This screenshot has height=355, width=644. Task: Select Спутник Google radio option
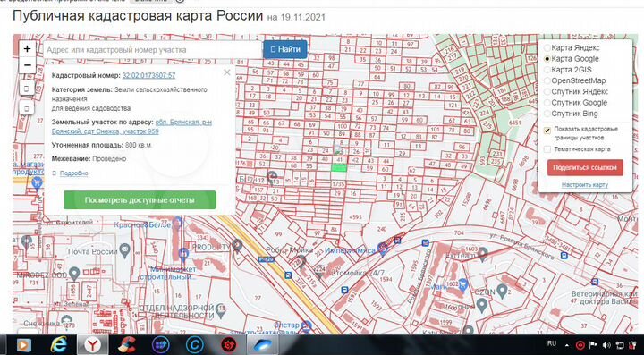(x=547, y=103)
